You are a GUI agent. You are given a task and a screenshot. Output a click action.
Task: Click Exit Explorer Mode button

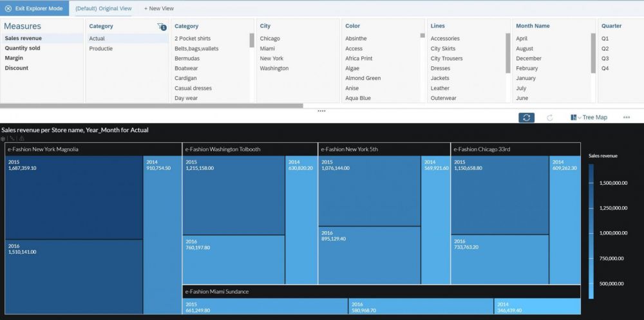click(x=35, y=8)
